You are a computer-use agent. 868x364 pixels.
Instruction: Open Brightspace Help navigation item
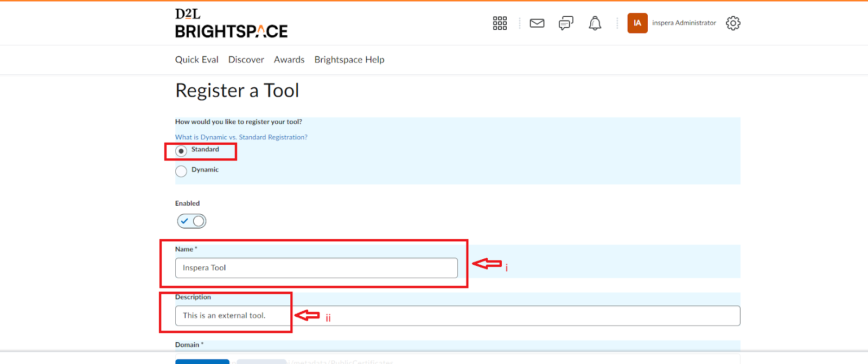pos(349,60)
